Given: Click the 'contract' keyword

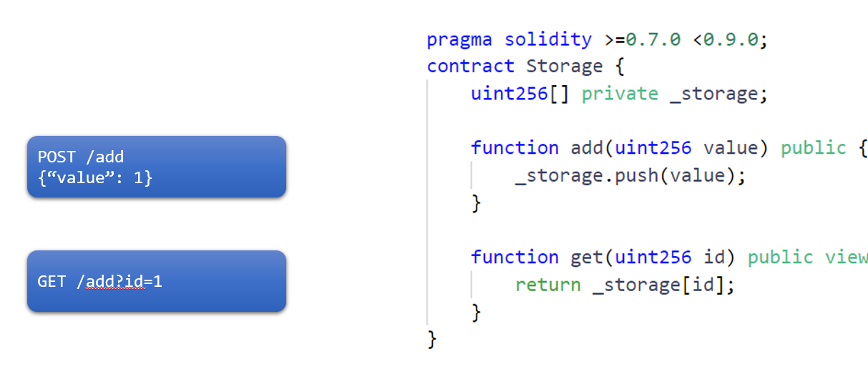Looking at the screenshot, I should pos(470,67).
